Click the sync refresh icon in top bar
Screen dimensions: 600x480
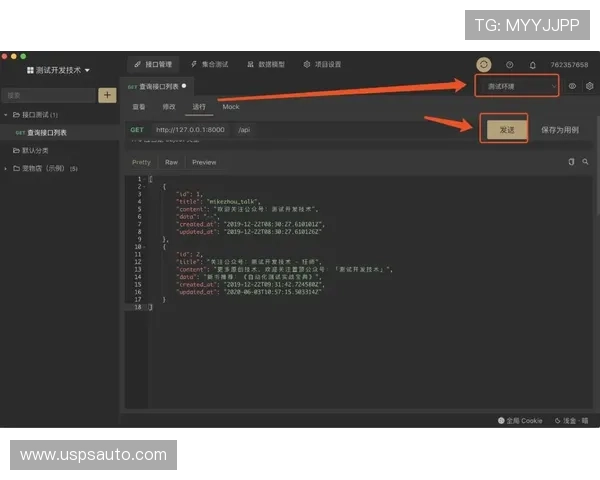pos(484,64)
